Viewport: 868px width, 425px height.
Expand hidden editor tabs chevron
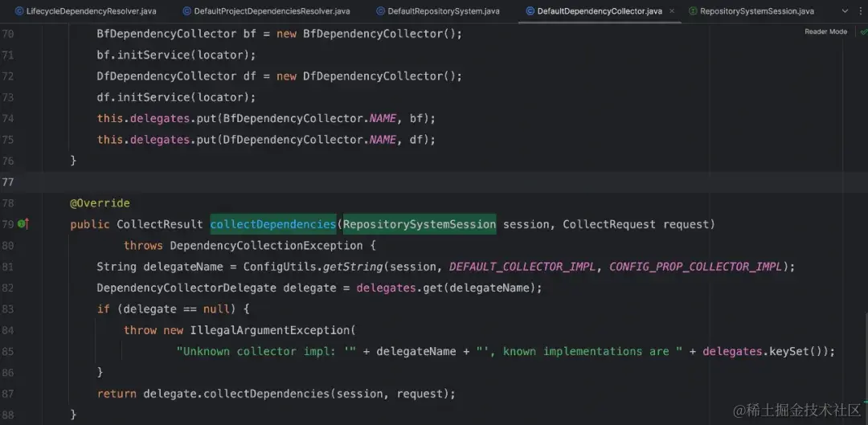845,11
